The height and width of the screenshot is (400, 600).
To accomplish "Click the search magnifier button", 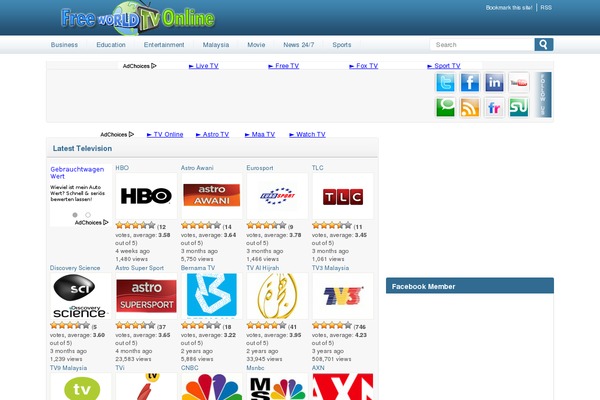I will (x=544, y=45).
